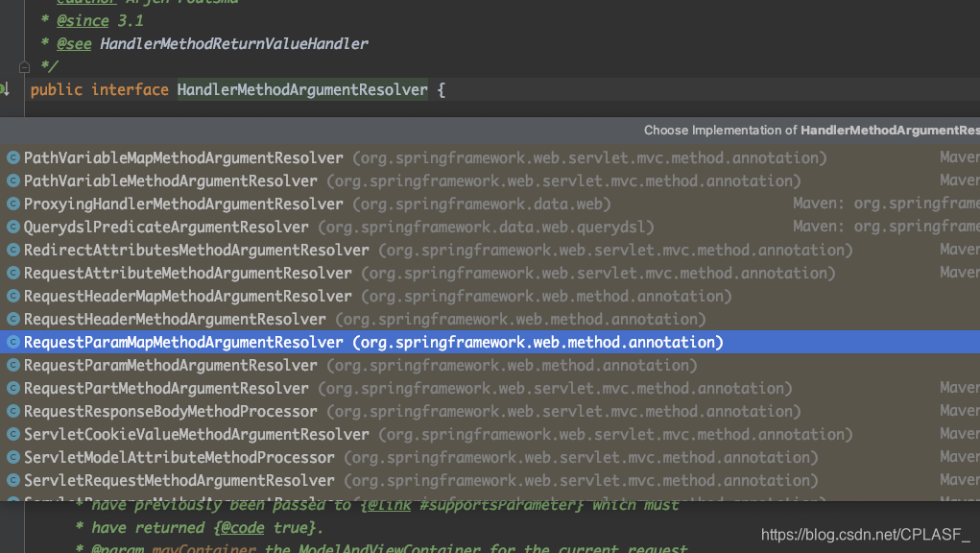Choose QuerydslPredicateArgumentResolver from list
Screen dimensions: 980x553
(490, 228)
